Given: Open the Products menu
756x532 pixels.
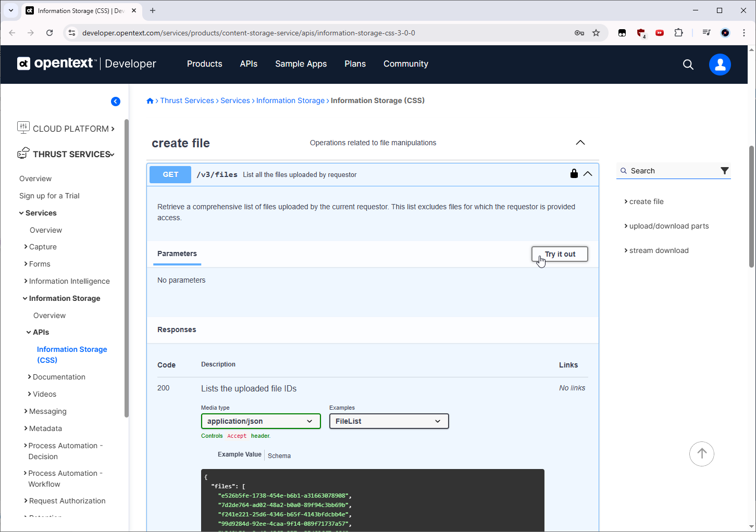Looking at the screenshot, I should 205,64.
